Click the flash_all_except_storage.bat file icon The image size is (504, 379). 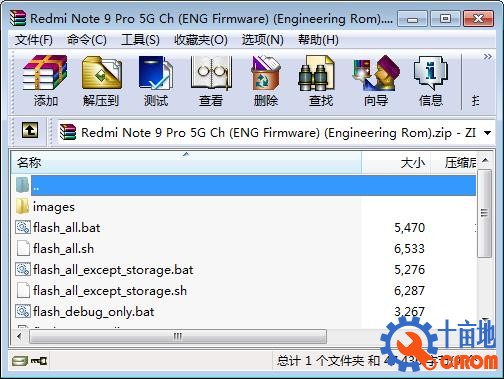[23, 270]
